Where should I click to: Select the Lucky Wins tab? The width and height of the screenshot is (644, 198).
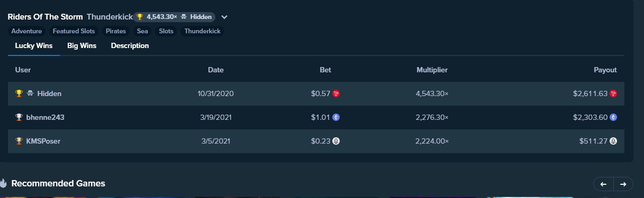34,46
